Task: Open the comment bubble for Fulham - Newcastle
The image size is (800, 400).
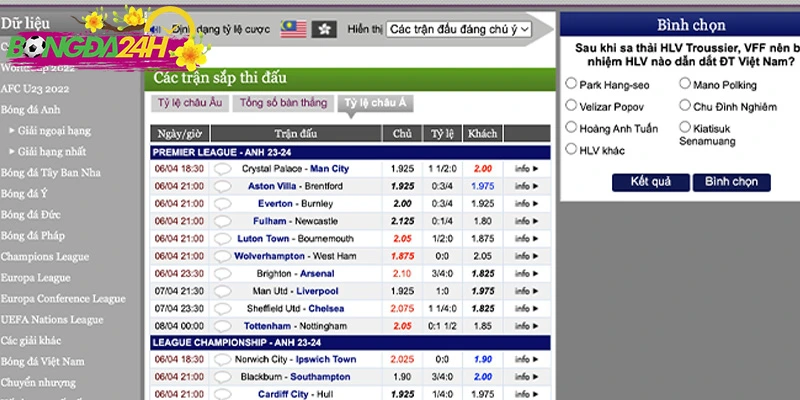Action: (x=222, y=221)
